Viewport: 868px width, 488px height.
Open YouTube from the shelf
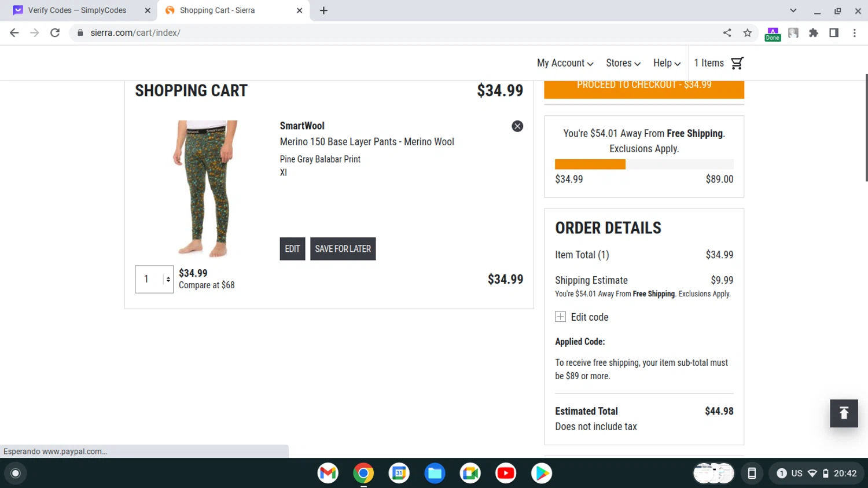(506, 474)
